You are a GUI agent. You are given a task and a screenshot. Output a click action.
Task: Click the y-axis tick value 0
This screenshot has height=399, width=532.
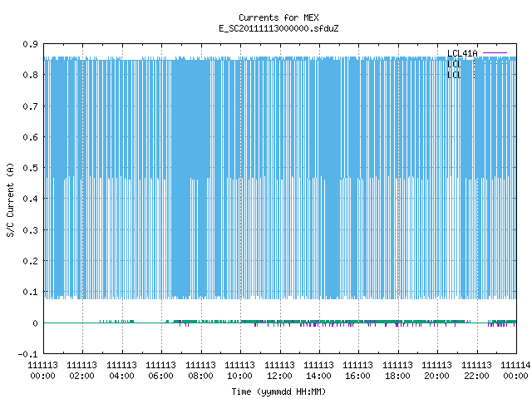pos(35,323)
